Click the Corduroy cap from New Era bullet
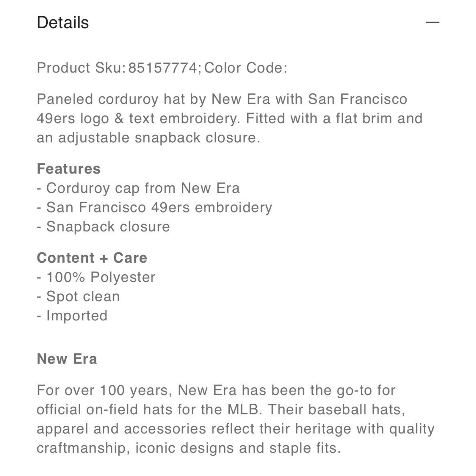 pyautogui.click(x=138, y=188)
